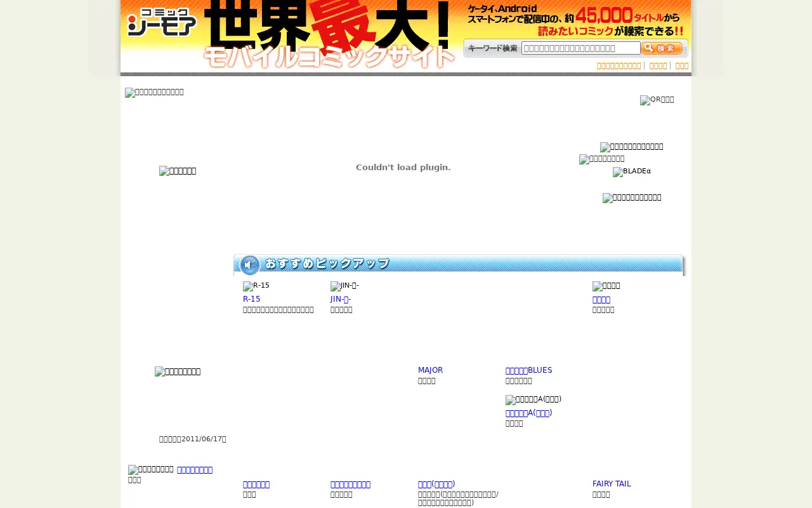This screenshot has height=508, width=812.
Task: Click the コミックシーモア logo in the header
Action: [x=162, y=22]
